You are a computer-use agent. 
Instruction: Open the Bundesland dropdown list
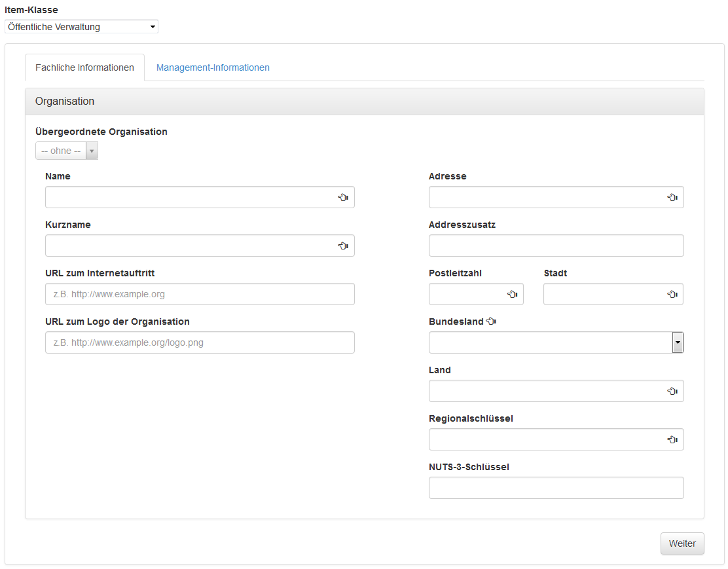tap(678, 342)
